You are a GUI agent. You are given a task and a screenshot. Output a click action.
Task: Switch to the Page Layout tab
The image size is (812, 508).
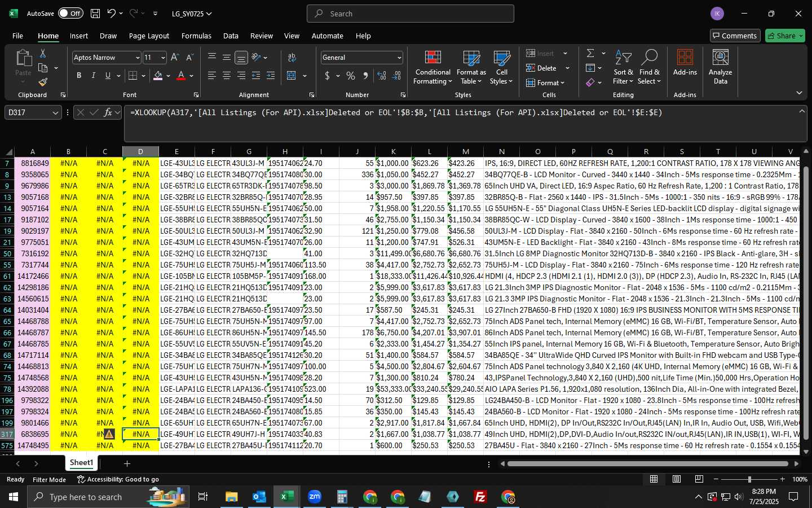(149, 36)
